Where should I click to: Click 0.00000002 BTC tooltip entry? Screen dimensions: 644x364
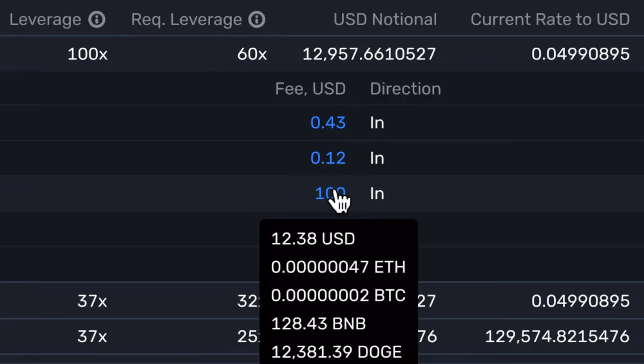(x=339, y=296)
